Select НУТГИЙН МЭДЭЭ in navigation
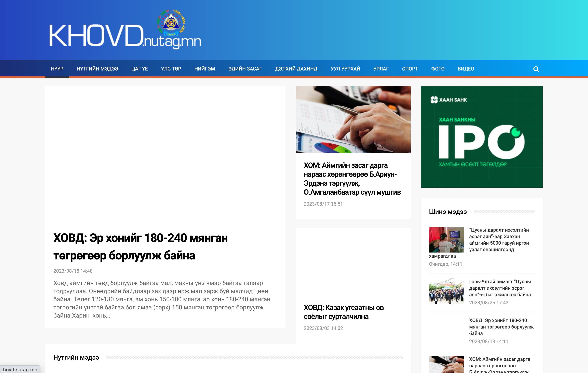This screenshot has height=373, width=588. (97, 69)
